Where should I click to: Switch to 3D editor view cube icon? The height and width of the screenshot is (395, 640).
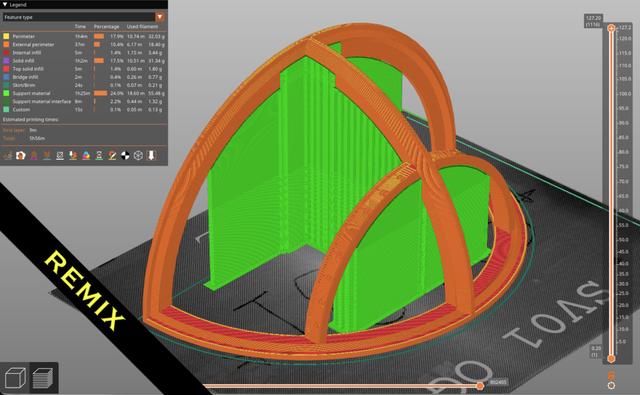[15, 377]
